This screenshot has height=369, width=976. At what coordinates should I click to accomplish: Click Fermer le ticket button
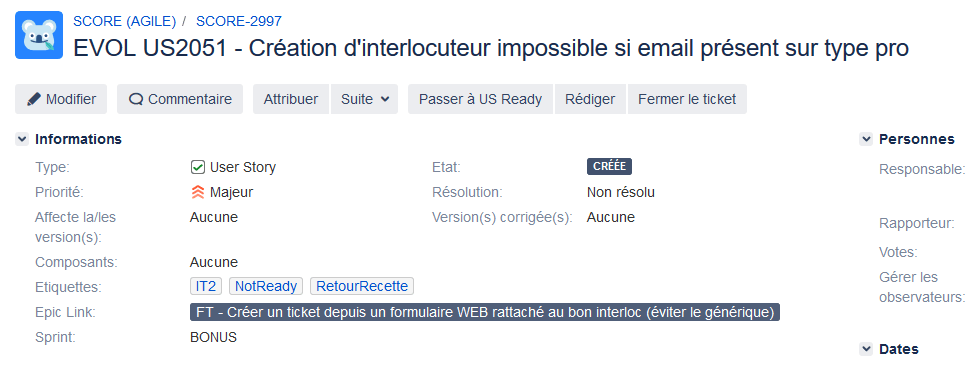[x=687, y=100]
